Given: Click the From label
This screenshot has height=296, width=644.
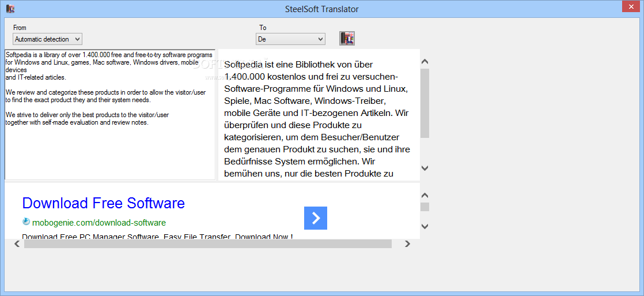Looking at the screenshot, I should (20, 28).
